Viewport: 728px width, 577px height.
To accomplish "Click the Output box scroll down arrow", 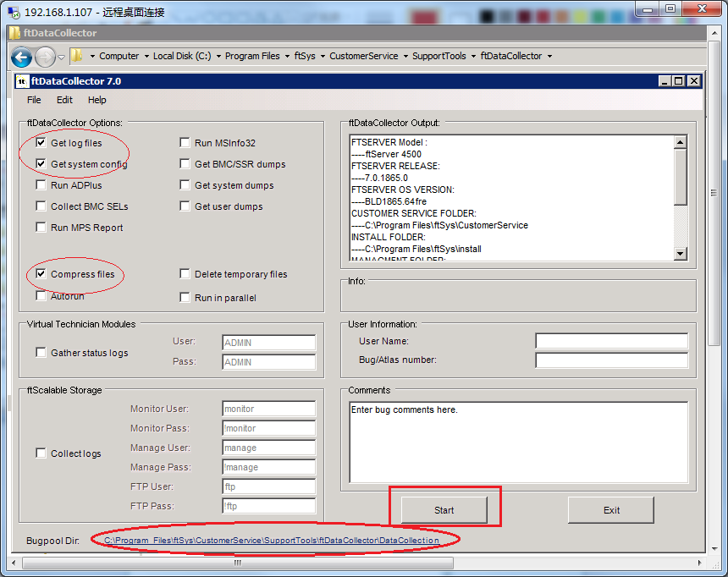I will pyautogui.click(x=681, y=254).
